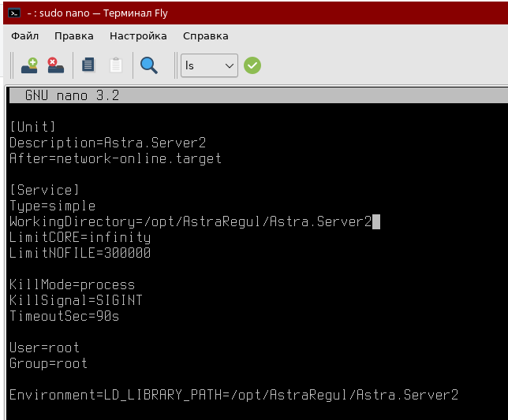Click the close tab icon with red cross
The height and width of the screenshot is (420, 508).
(x=55, y=65)
